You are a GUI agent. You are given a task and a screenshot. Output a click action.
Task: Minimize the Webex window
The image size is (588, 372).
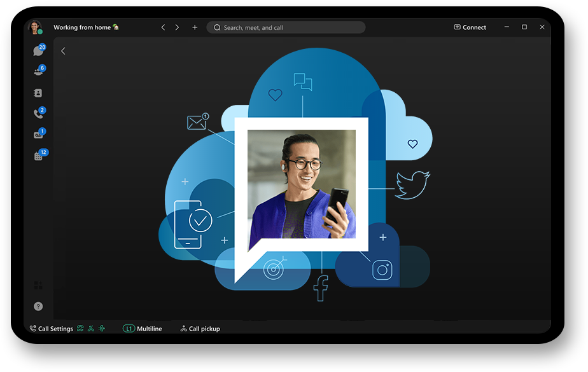click(x=507, y=27)
